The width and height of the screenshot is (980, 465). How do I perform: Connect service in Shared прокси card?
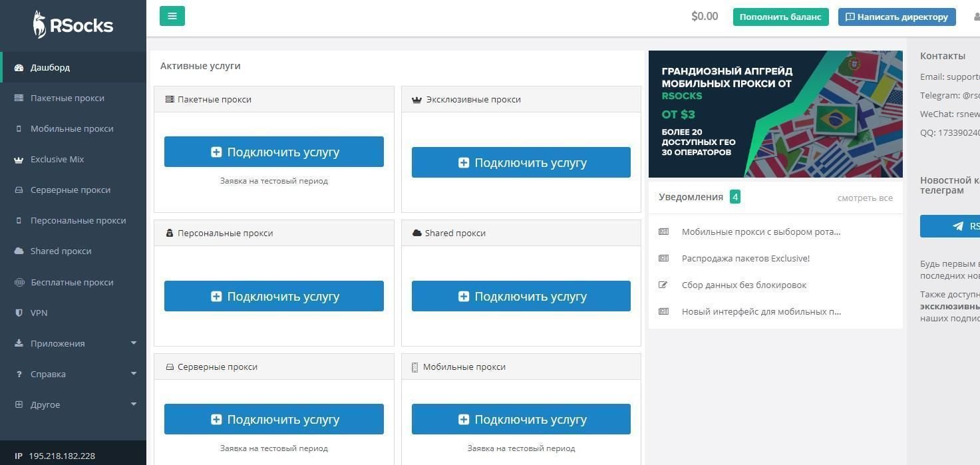click(x=521, y=296)
